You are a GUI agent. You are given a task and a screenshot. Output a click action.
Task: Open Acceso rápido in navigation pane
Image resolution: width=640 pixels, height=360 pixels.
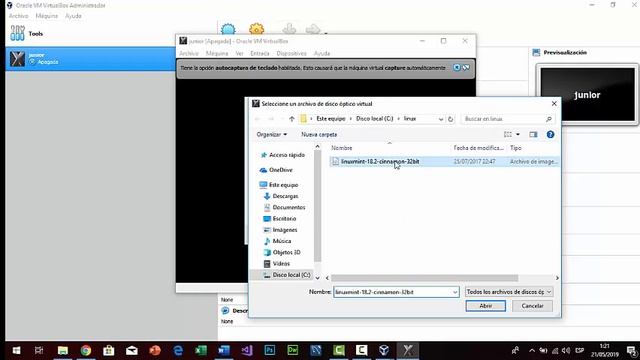[283, 155]
